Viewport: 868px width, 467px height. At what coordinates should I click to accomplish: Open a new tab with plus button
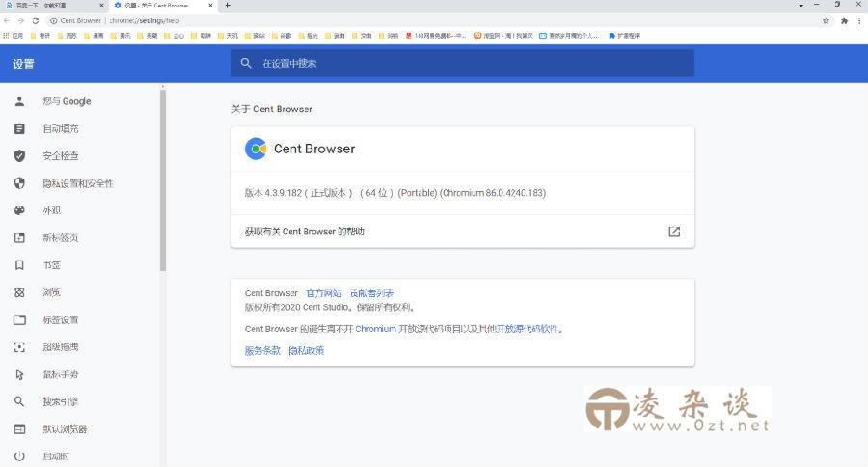pos(228,5)
